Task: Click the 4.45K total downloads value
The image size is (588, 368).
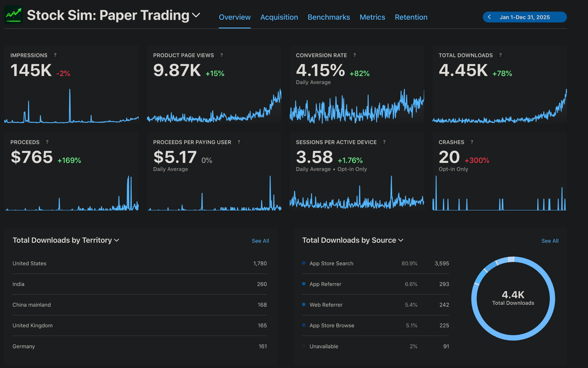Action: (463, 70)
